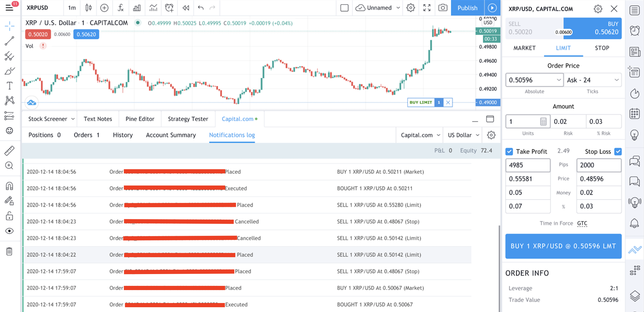Expand the Unnamed layout dropdown
The height and width of the screenshot is (312, 644).
[x=398, y=8]
